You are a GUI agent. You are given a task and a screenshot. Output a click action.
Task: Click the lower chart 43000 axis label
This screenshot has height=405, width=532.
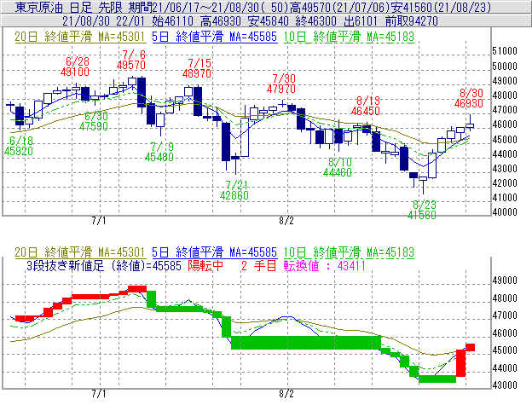[x=505, y=385]
